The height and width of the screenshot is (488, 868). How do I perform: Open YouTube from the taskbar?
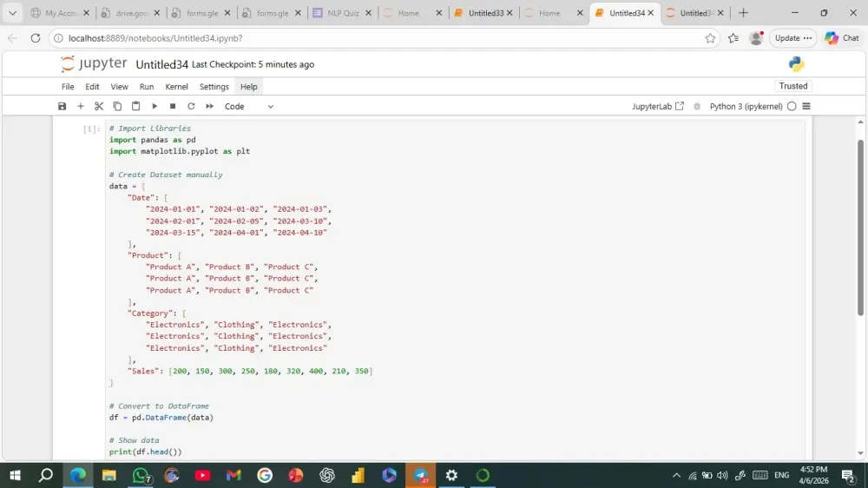pyautogui.click(x=202, y=475)
